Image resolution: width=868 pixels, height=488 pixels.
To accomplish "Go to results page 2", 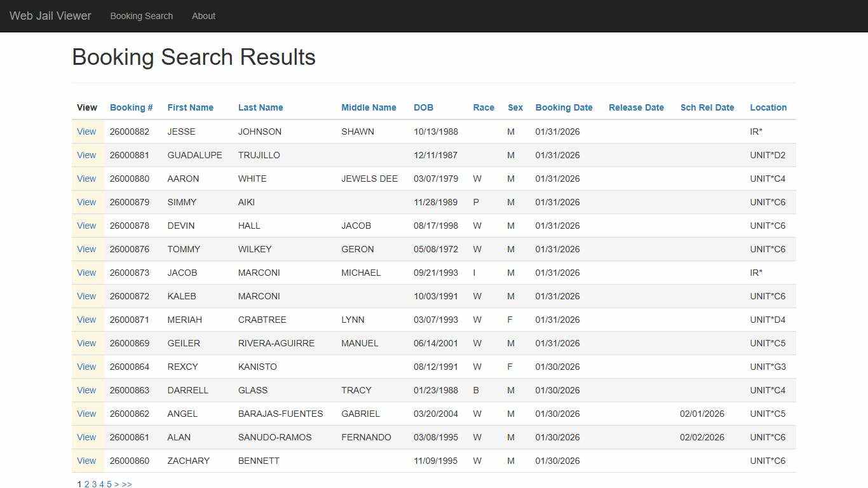I will (x=86, y=484).
